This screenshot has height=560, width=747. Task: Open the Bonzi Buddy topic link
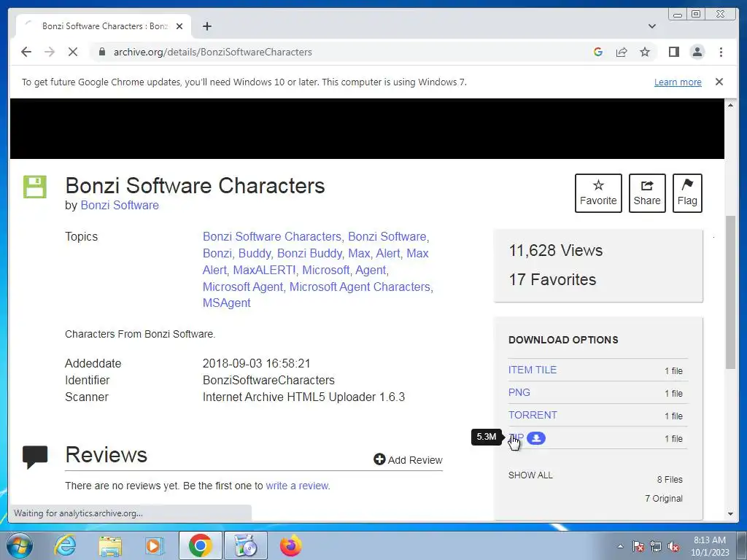[309, 253]
